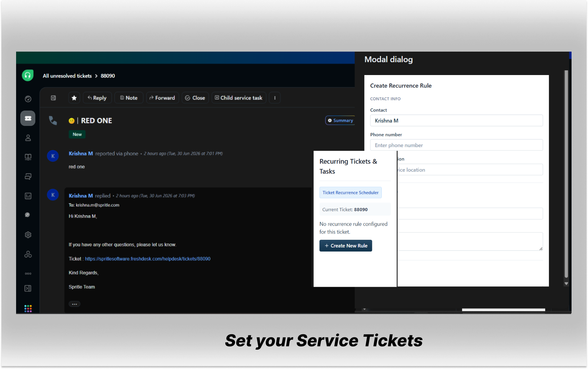Open the vertical three-dot more actions menu
The image size is (588, 369).
pyautogui.click(x=275, y=98)
